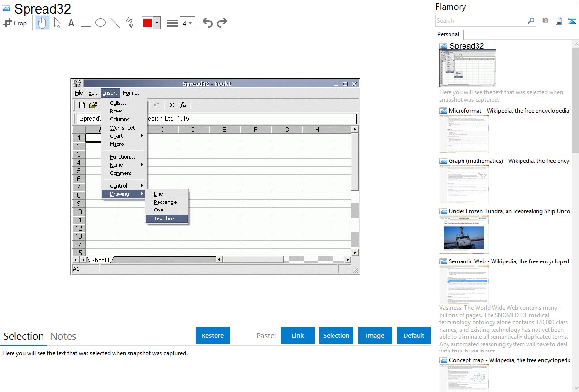Click the Restore button
579x392 pixels.
click(213, 335)
